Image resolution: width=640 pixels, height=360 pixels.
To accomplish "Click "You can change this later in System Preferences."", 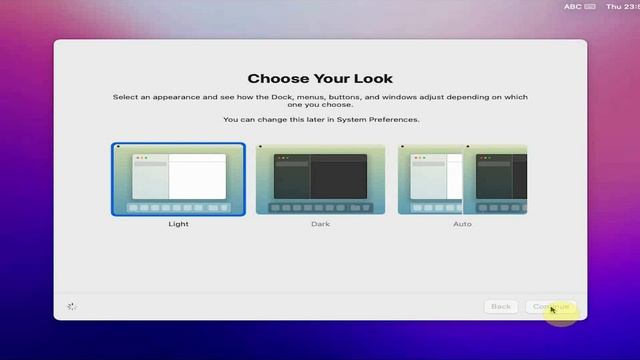I will pos(321,120).
